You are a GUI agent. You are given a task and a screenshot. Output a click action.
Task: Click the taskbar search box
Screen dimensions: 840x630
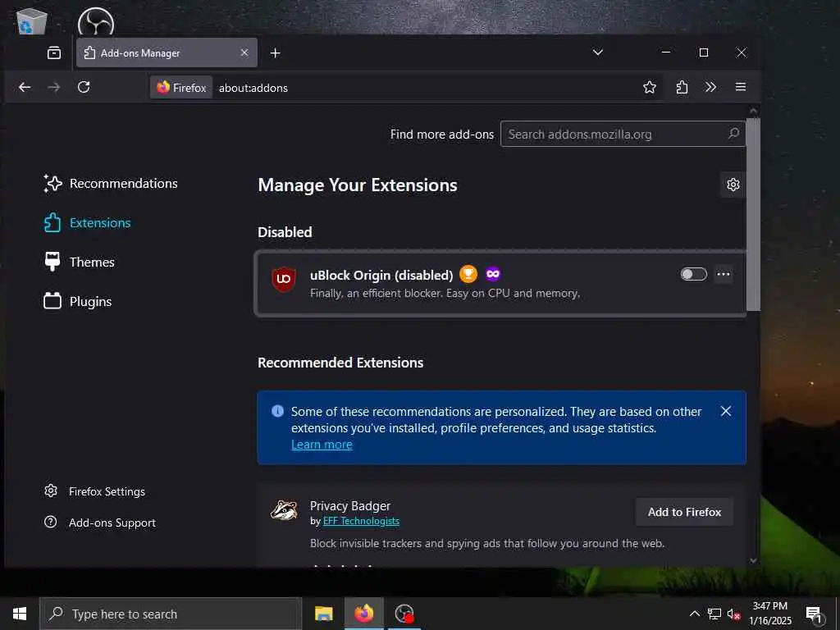point(171,614)
